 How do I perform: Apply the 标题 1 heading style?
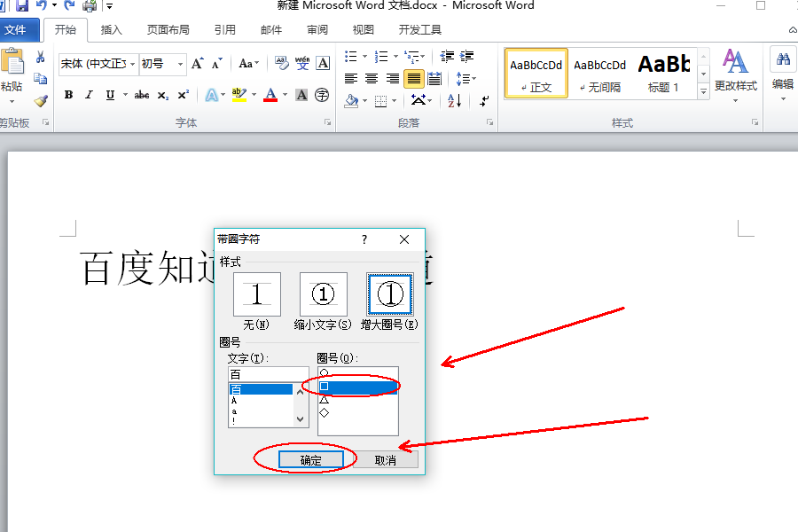663,74
